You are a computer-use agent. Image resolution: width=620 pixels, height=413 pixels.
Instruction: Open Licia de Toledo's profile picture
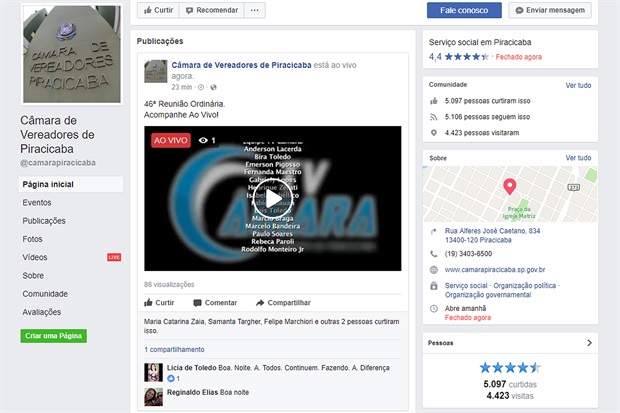tap(153, 372)
